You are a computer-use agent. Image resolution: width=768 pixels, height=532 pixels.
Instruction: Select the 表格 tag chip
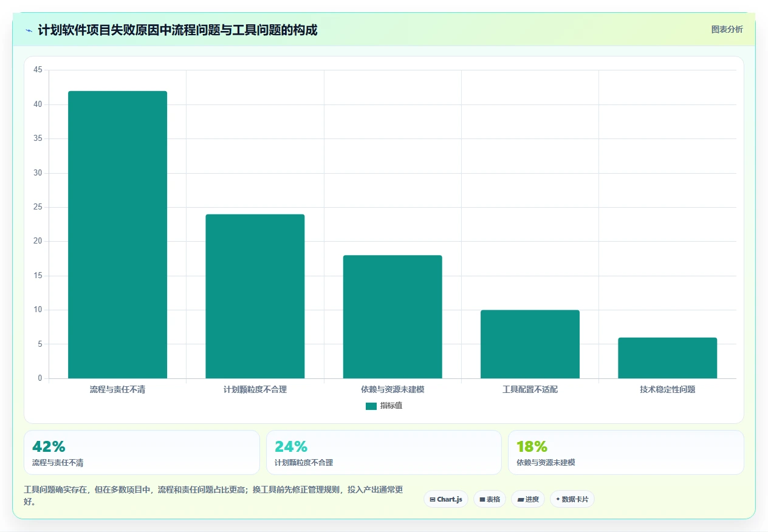point(490,499)
